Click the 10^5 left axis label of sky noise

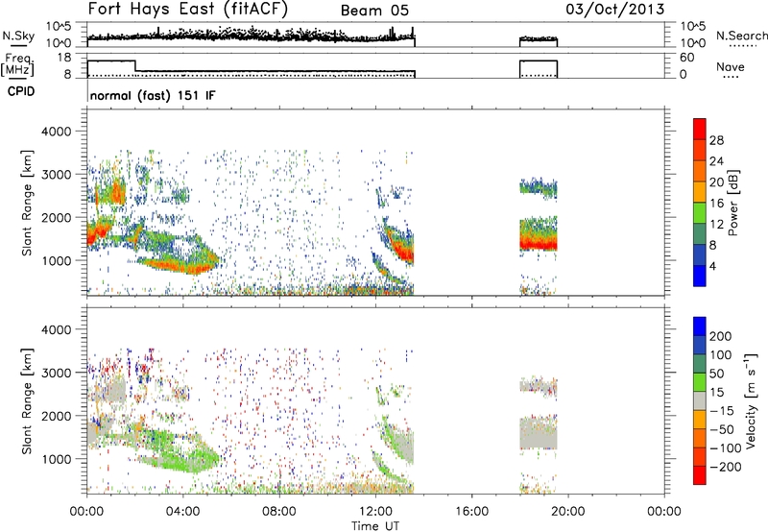pos(59,27)
